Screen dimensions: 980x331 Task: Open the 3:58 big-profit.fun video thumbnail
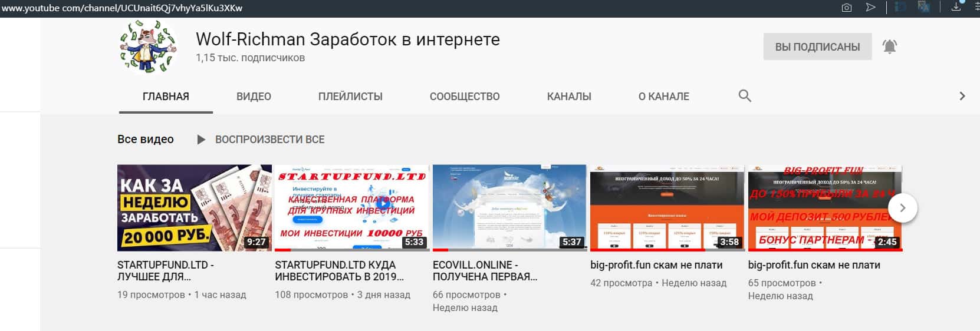(x=667, y=208)
